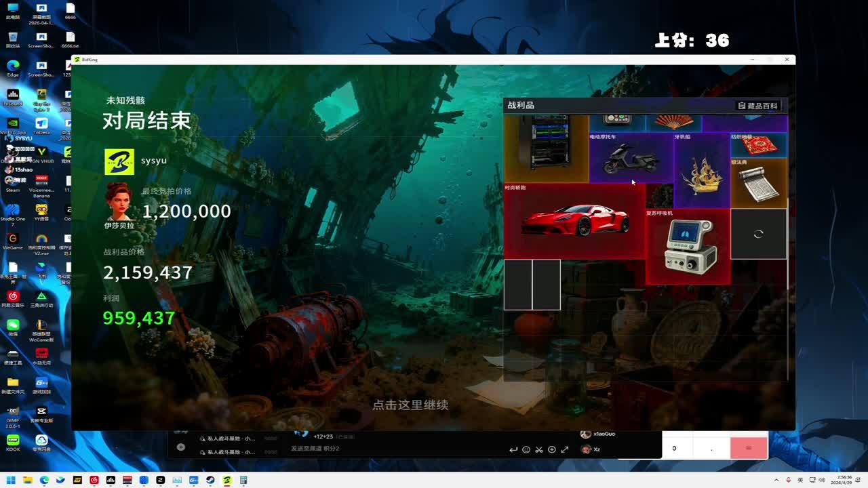The height and width of the screenshot is (488, 868).
Task: Click the sysyu player logo
Action: (119, 161)
